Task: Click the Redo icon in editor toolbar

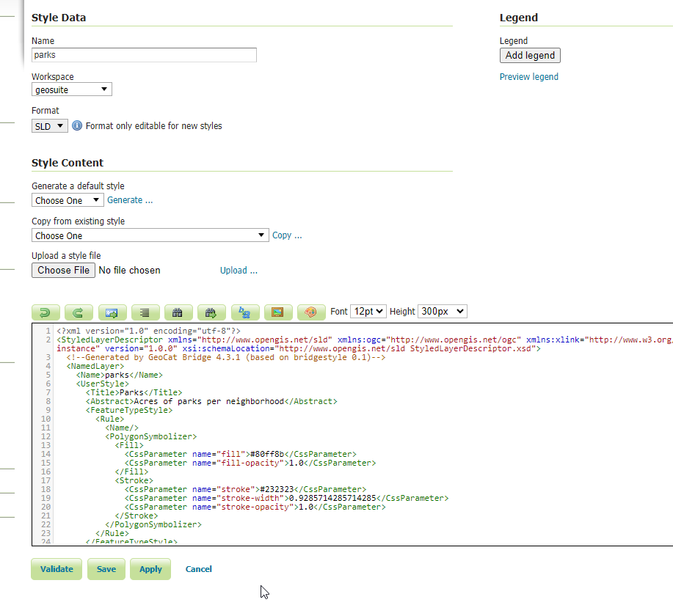Action: pyautogui.click(x=79, y=312)
